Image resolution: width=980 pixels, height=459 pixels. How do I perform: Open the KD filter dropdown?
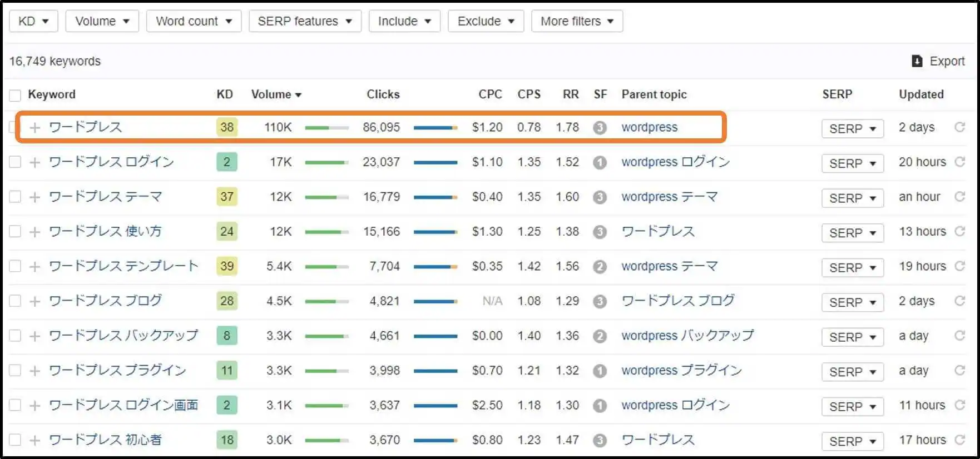[33, 21]
